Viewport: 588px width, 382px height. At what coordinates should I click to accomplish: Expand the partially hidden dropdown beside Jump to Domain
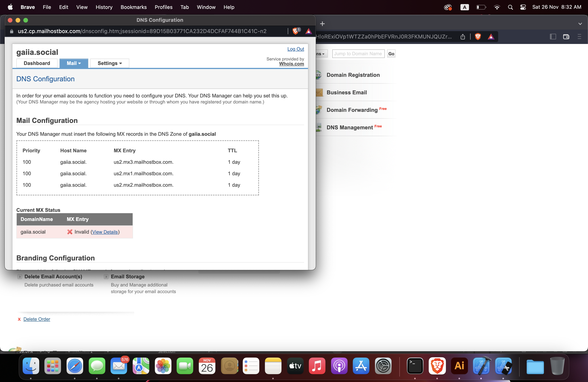click(322, 54)
